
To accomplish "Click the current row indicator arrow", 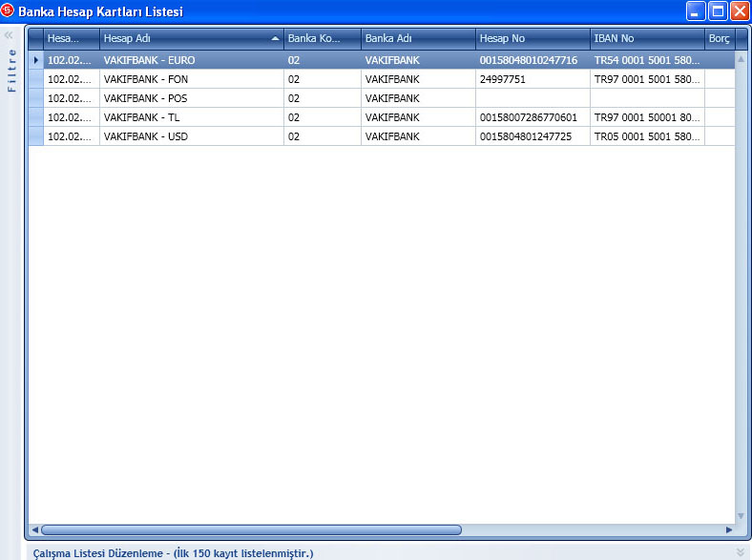I will coord(36,60).
